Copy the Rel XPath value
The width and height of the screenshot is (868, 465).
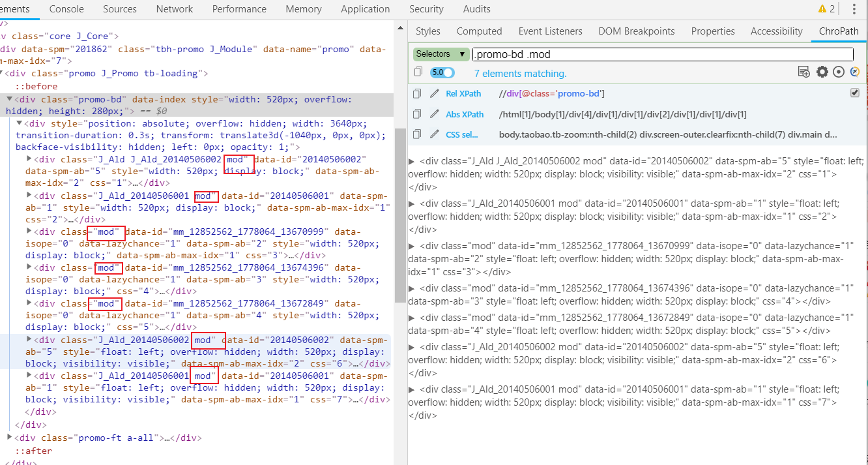coord(418,94)
